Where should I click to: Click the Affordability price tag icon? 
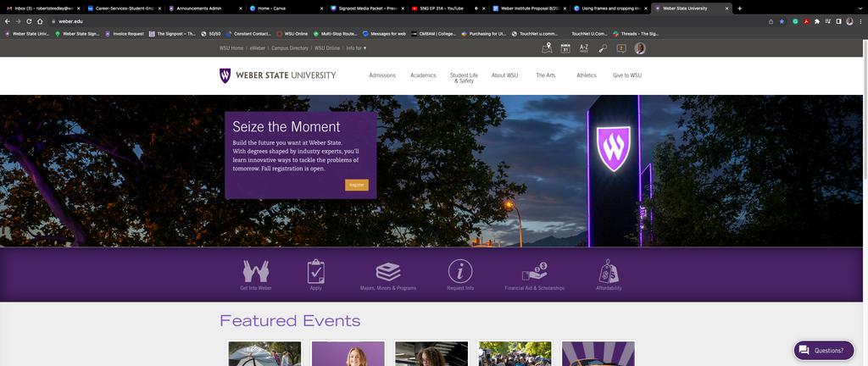[x=609, y=271]
